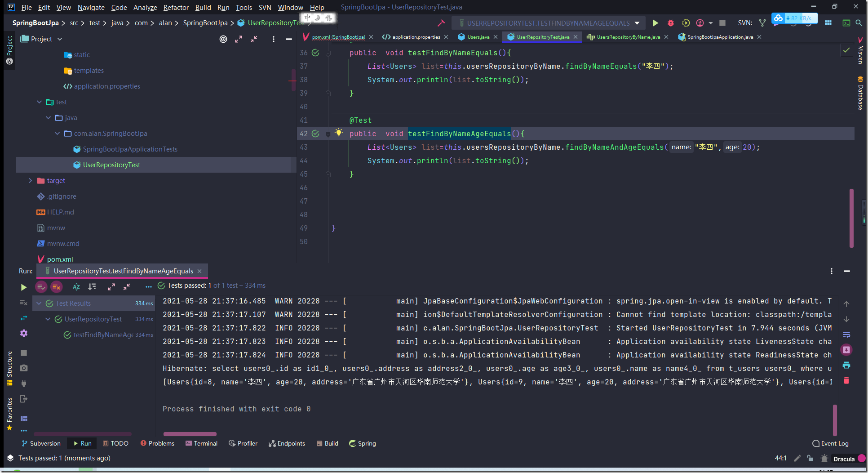868x473 pixels.
Task: Click the Dump Threads camera icon
Action: pos(24,368)
